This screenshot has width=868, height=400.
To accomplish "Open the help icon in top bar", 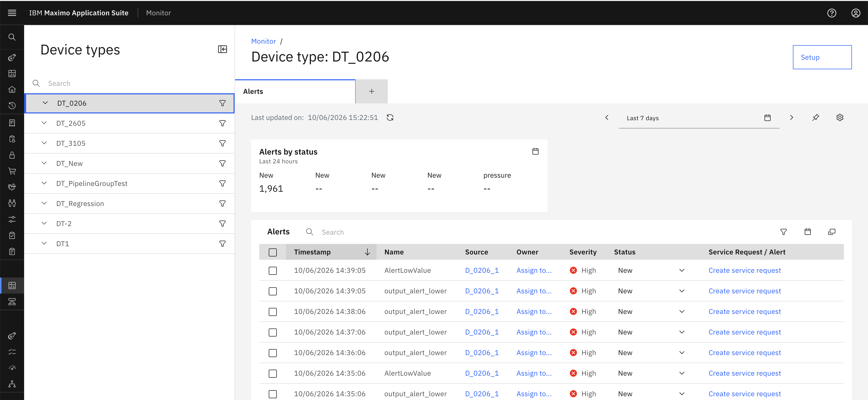I will 832,13.
